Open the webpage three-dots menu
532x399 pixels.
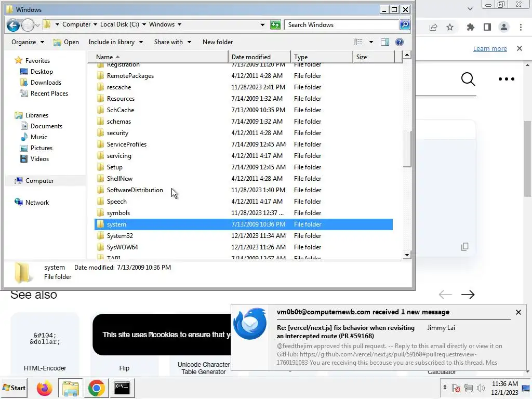506,79
